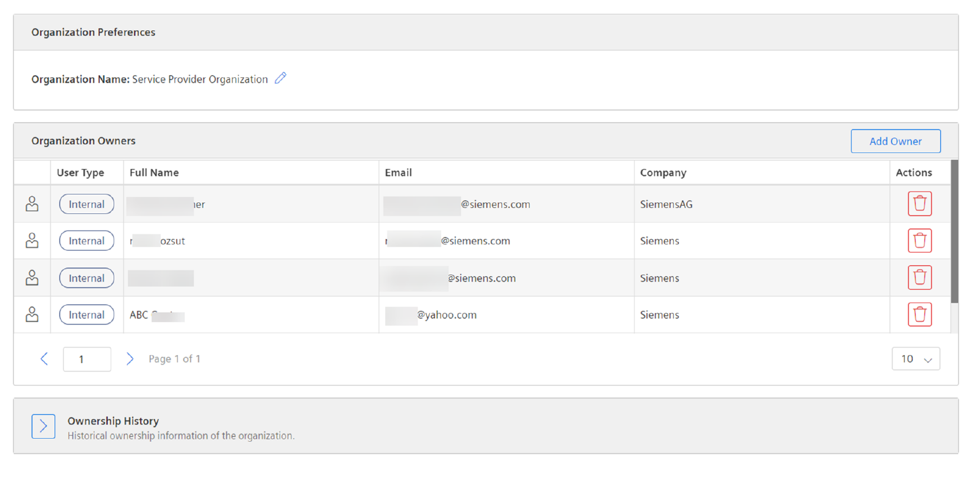Go to previous page of owners
Image resolution: width=980 pixels, height=495 pixels.
pyautogui.click(x=44, y=359)
